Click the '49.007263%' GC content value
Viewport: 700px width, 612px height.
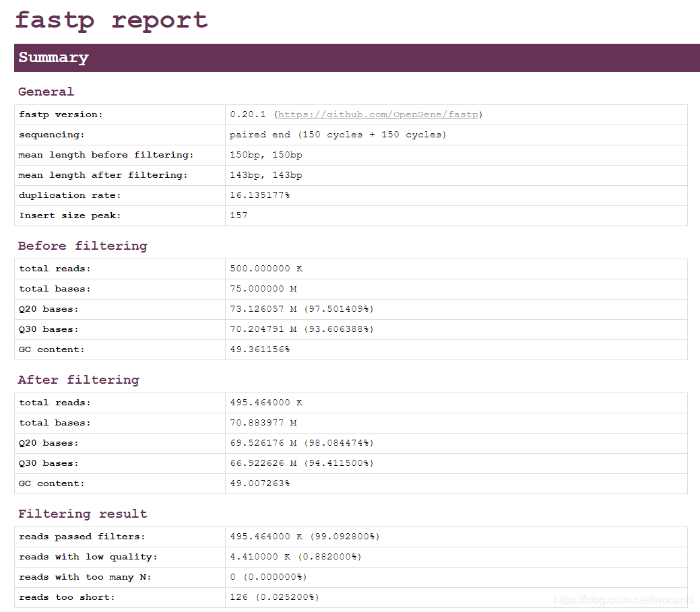[x=260, y=483]
